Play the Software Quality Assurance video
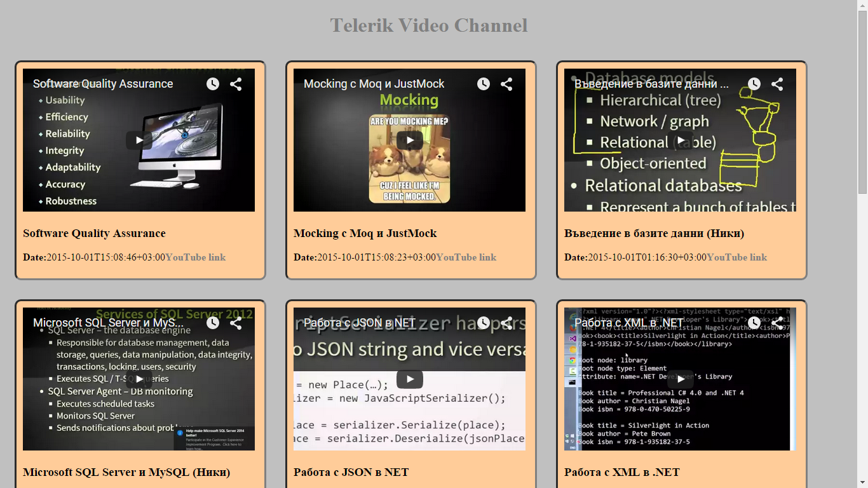 (139, 140)
